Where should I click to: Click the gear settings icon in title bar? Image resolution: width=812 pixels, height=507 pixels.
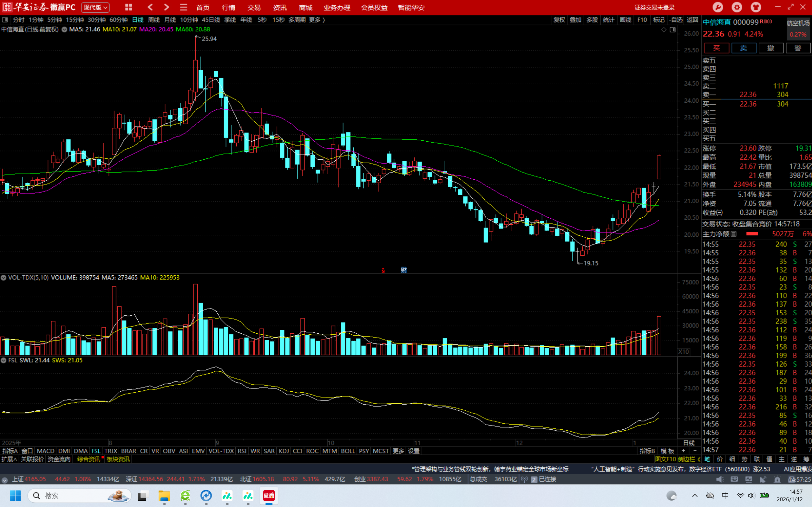[x=737, y=7]
